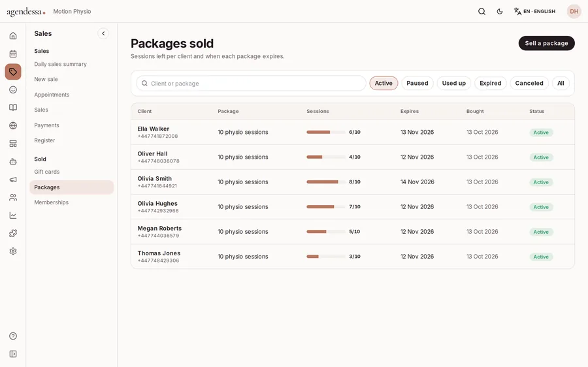Click the Sessions column header
588x367 pixels.
click(x=318, y=111)
